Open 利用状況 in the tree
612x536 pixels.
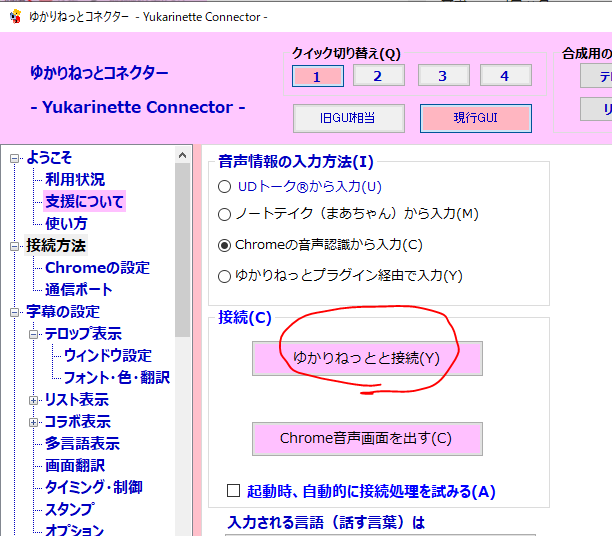pyautogui.click(x=75, y=180)
